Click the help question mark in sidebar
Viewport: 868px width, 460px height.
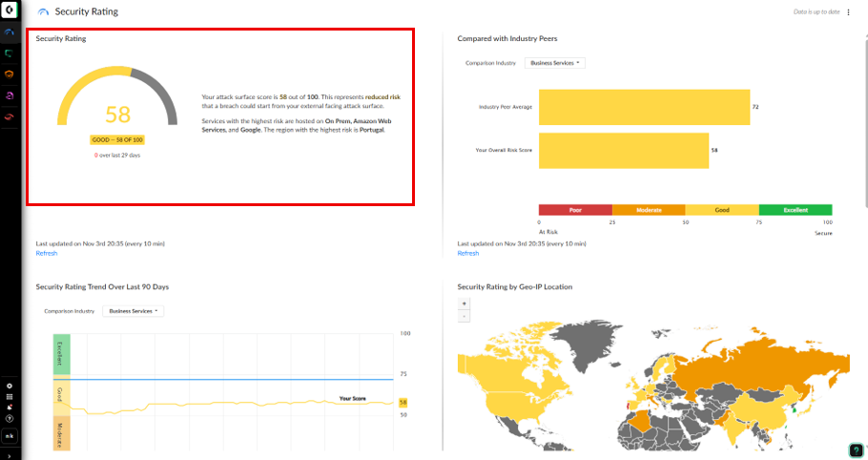point(10,418)
